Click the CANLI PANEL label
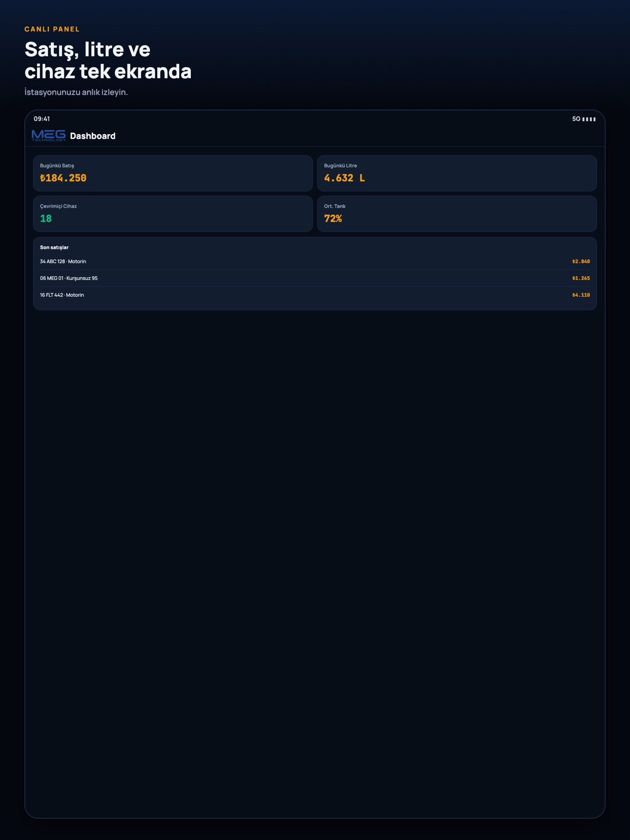 [x=52, y=29]
